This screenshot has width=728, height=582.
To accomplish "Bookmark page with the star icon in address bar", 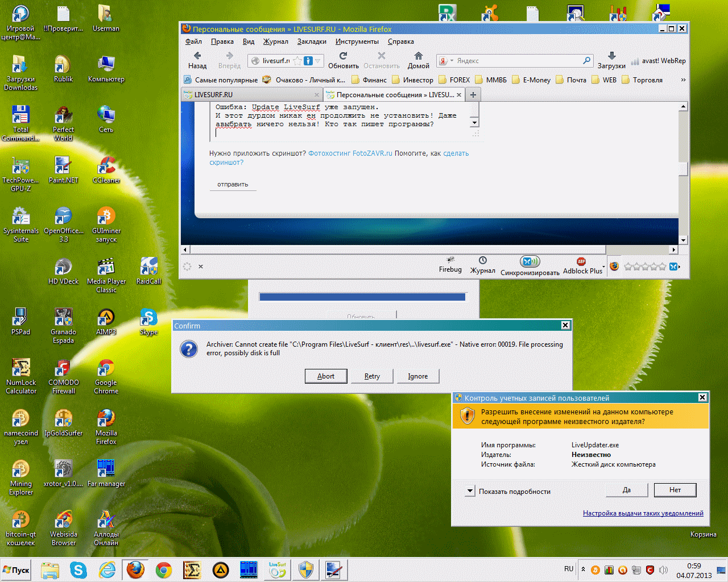I will pos(298,61).
